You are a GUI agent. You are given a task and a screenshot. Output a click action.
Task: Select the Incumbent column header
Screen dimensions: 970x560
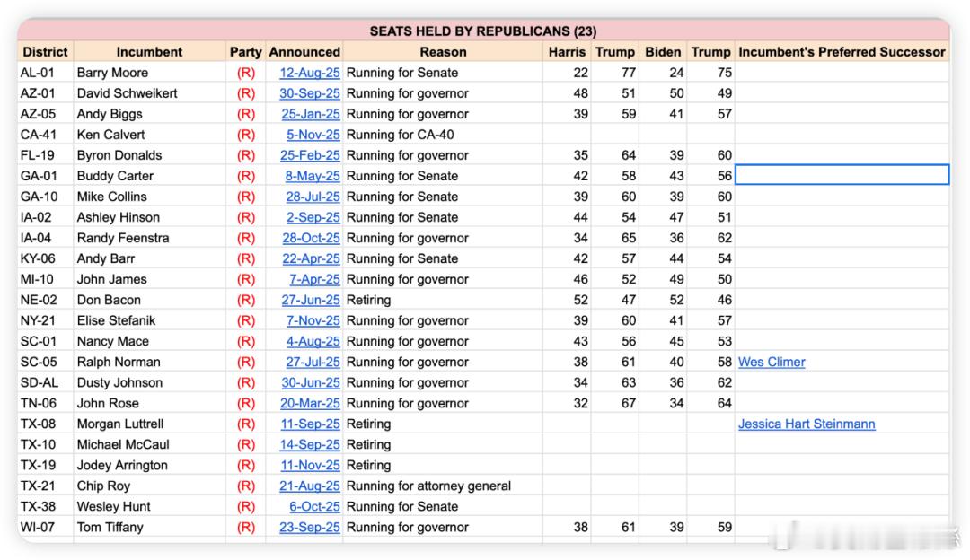click(x=149, y=52)
